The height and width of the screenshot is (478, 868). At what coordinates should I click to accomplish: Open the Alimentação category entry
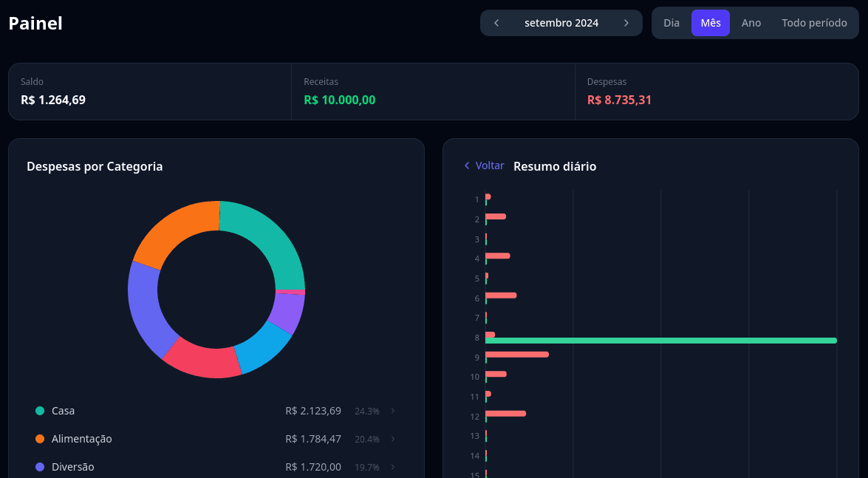point(216,439)
